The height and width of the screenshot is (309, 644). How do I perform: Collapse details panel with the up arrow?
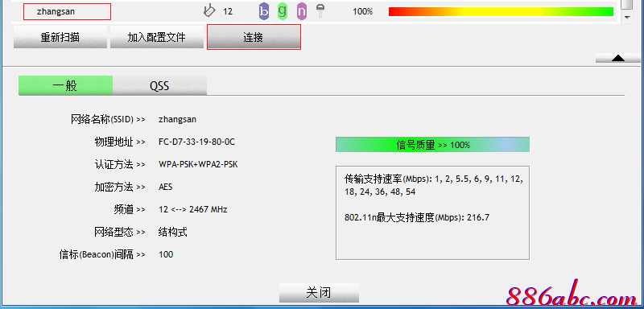pyautogui.click(x=617, y=58)
